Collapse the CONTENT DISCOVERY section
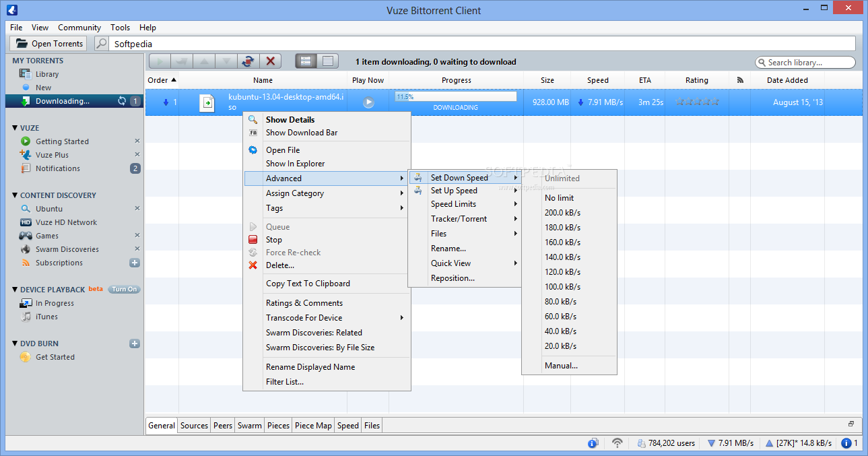The width and height of the screenshot is (868, 456). [x=15, y=195]
